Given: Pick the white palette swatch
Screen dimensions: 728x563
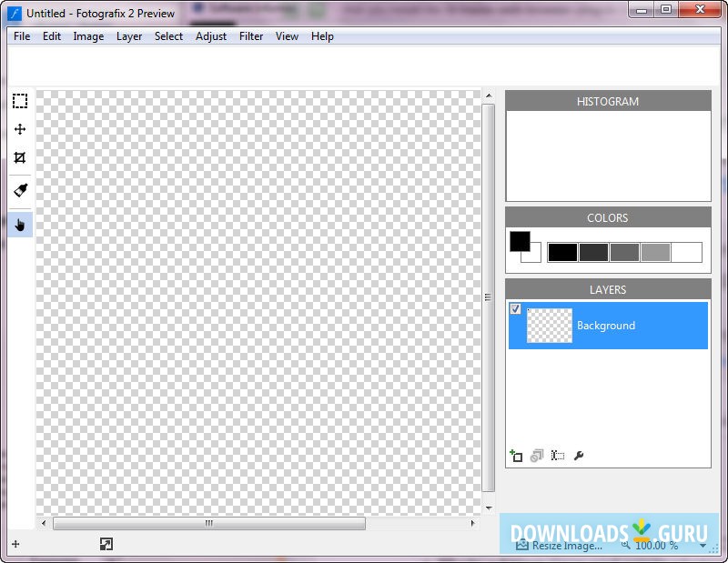Looking at the screenshot, I should 687,253.
